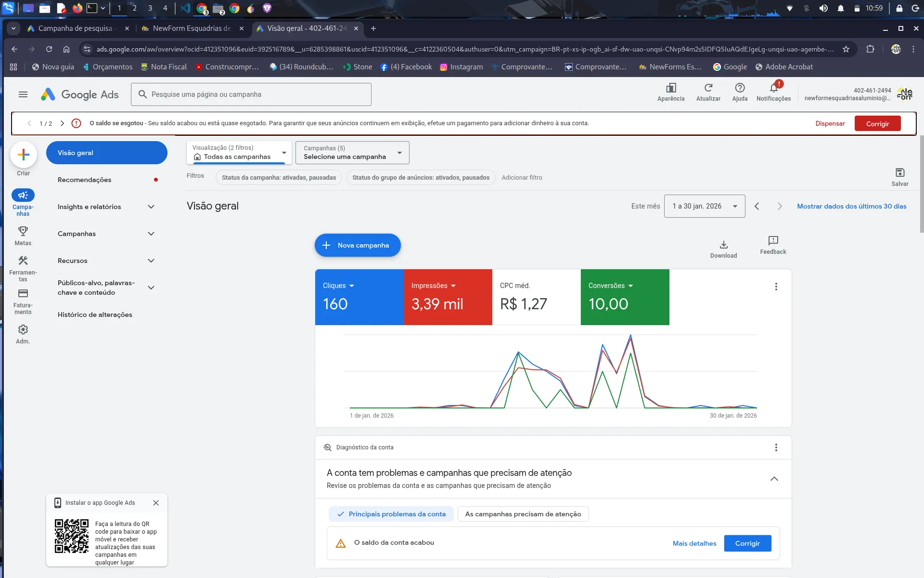This screenshot has width=924, height=578.
Task: Click the Notificações bell icon
Action: [773, 88]
